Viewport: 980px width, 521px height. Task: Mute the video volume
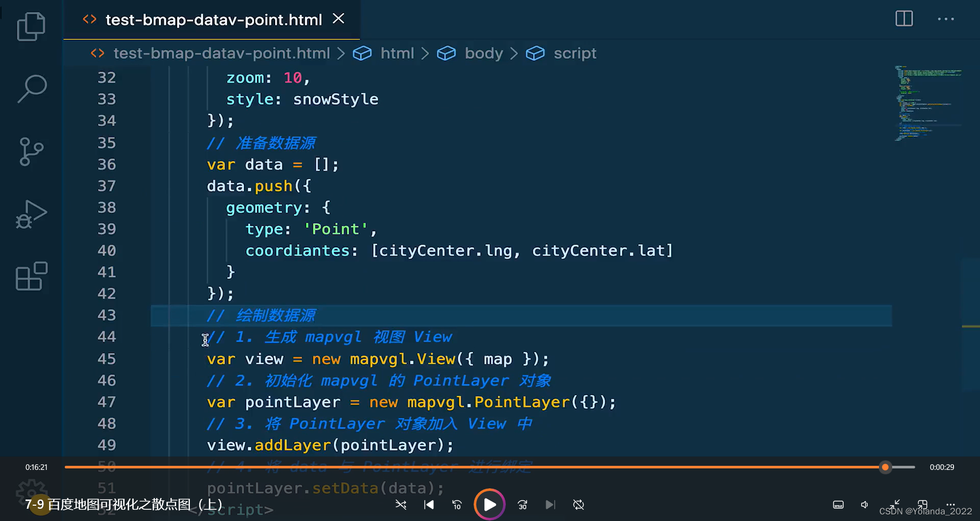pyautogui.click(x=865, y=505)
